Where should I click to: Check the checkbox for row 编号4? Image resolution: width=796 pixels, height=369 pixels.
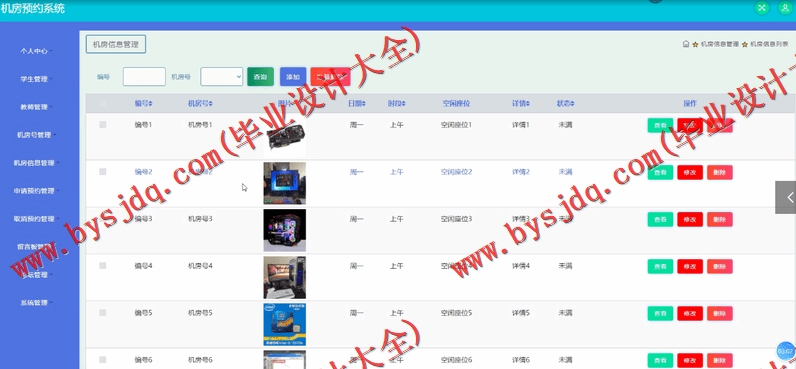click(x=103, y=265)
